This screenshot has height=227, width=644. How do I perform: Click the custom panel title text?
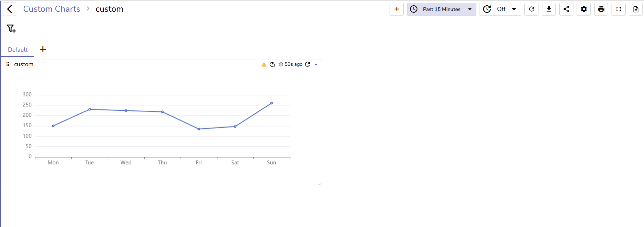[x=24, y=64]
